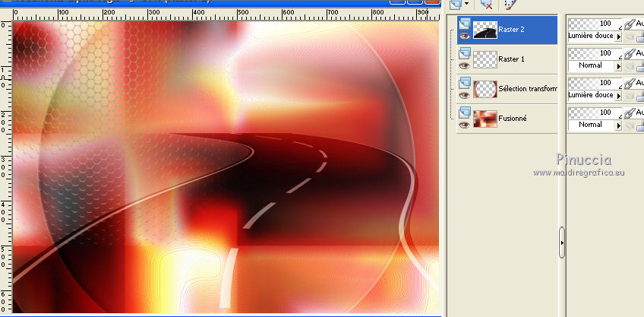Select the Raster 1 layer name
The width and height of the screenshot is (644, 317).
pyautogui.click(x=511, y=59)
